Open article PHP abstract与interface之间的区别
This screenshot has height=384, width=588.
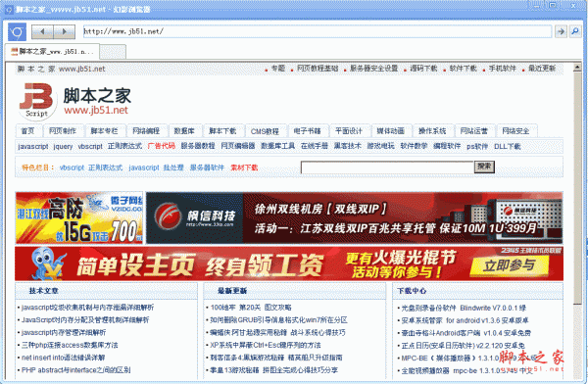76,370
